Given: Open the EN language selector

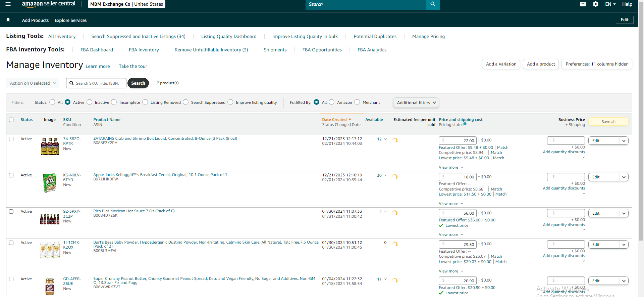Looking at the screenshot, I should [x=610, y=4].
